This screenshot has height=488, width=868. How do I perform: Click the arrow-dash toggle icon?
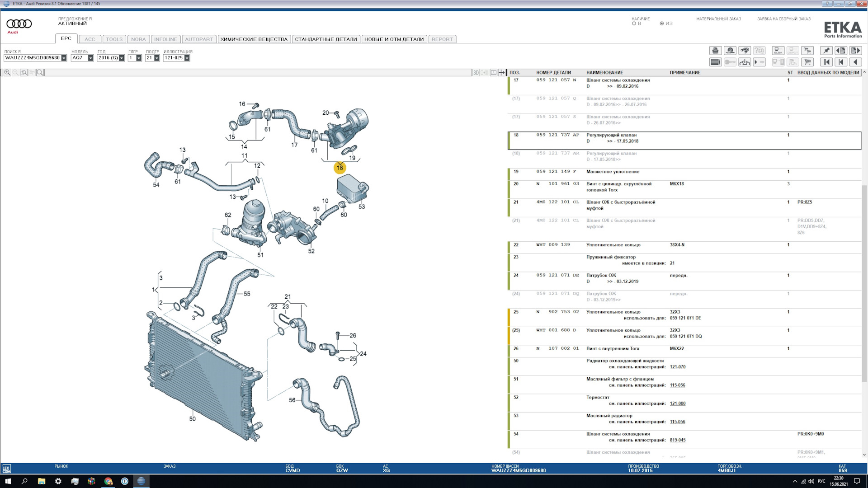759,62
